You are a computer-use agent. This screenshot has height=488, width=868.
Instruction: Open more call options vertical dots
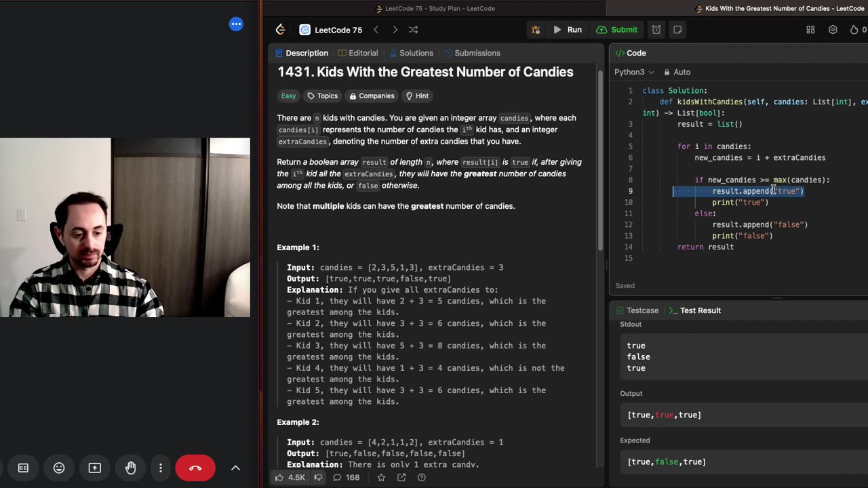(161, 468)
